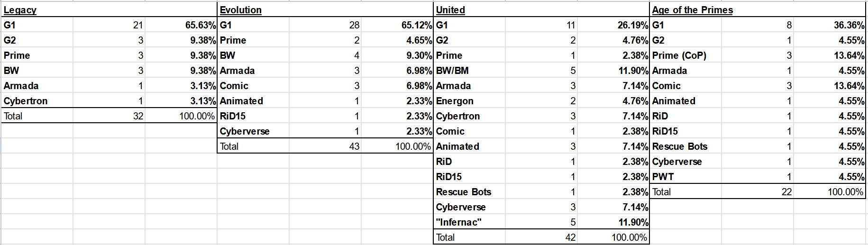Viewport: 868px width, 245px height.
Task: Click the United header cell
Action: [x=450, y=10]
